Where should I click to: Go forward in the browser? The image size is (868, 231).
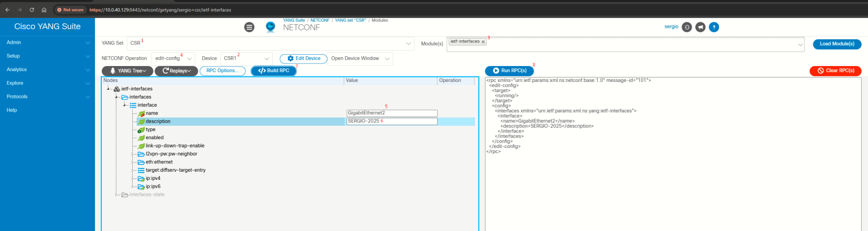click(x=20, y=10)
